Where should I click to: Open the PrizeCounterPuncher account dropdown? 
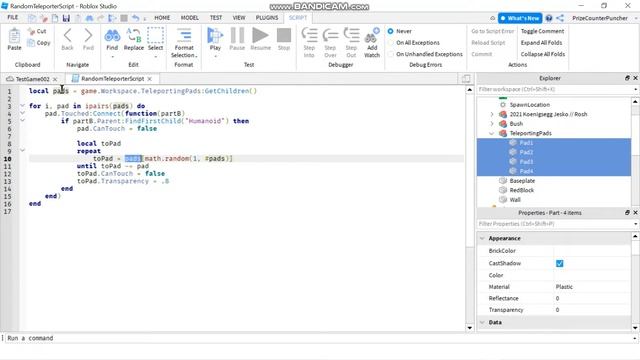pos(636,18)
